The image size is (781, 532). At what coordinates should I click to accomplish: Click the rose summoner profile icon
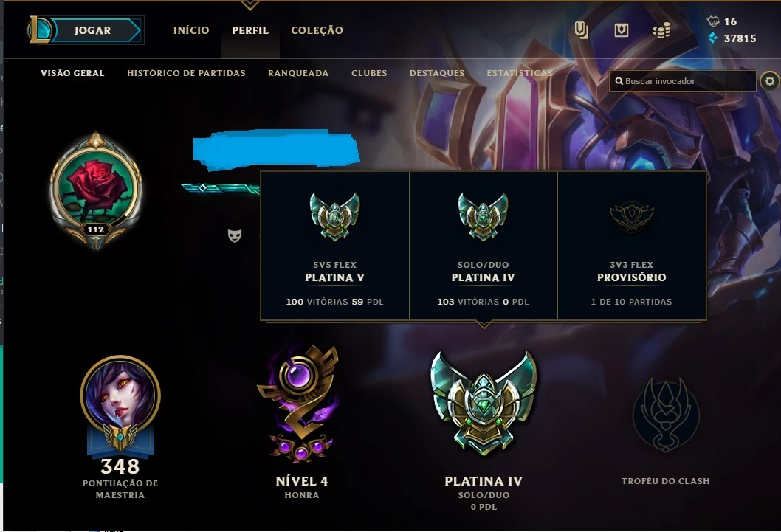click(x=96, y=190)
